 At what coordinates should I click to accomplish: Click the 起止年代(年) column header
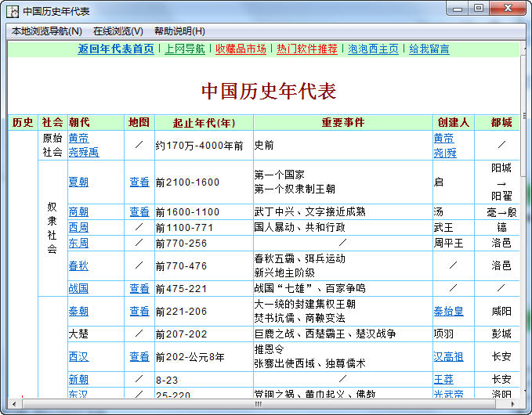204,122
